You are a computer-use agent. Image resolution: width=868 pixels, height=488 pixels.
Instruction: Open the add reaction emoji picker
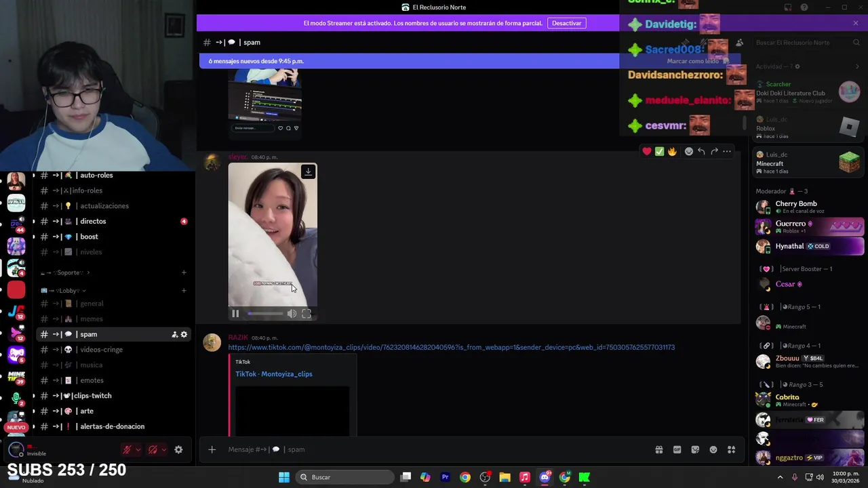(689, 151)
